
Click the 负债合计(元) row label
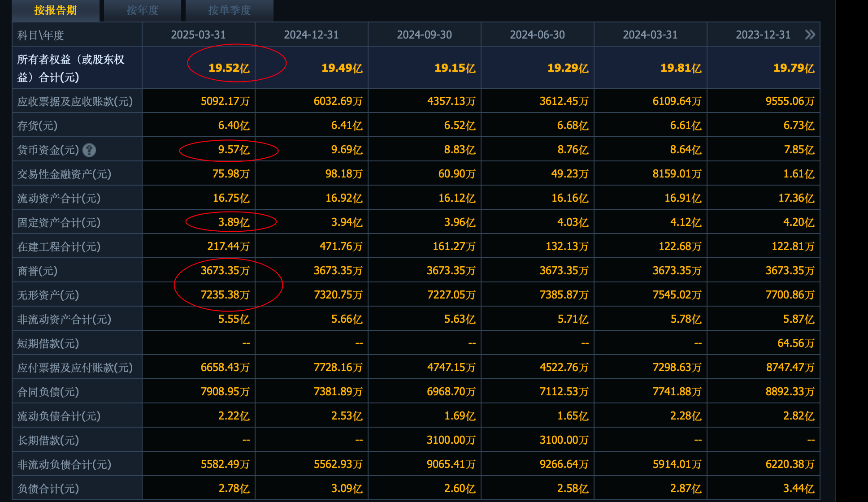pyautogui.click(x=48, y=489)
